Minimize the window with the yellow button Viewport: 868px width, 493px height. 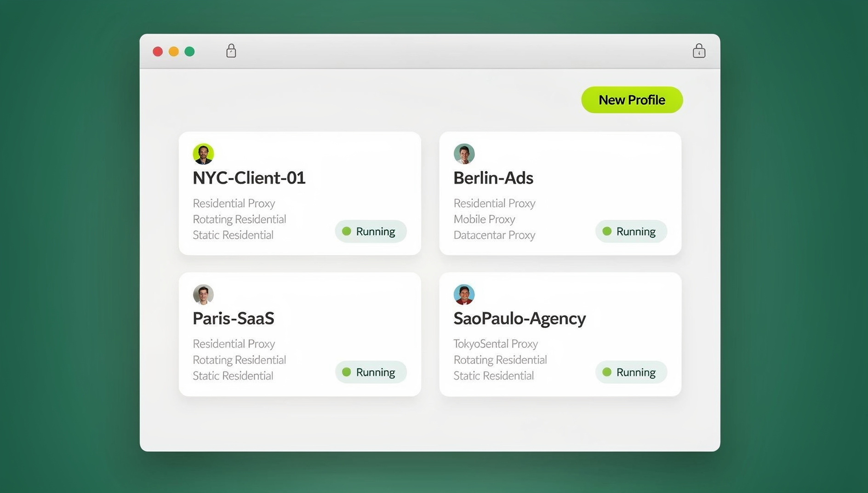point(174,52)
